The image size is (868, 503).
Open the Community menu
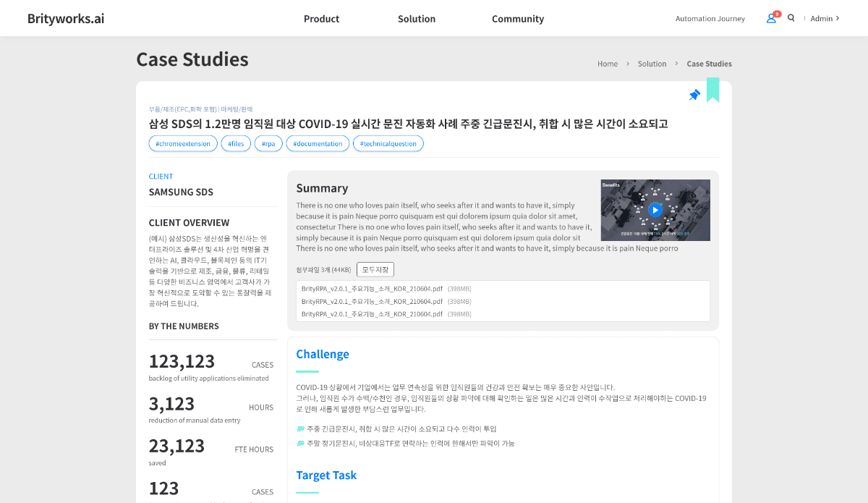click(518, 19)
